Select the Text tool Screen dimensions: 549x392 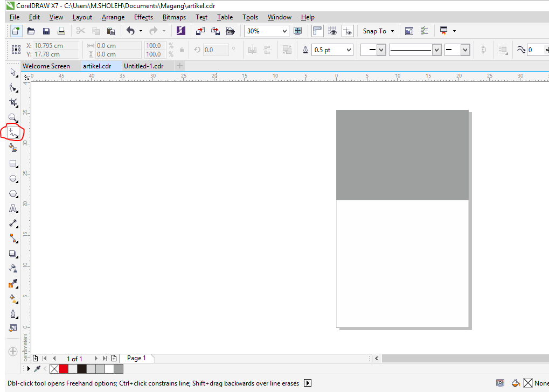click(12, 208)
